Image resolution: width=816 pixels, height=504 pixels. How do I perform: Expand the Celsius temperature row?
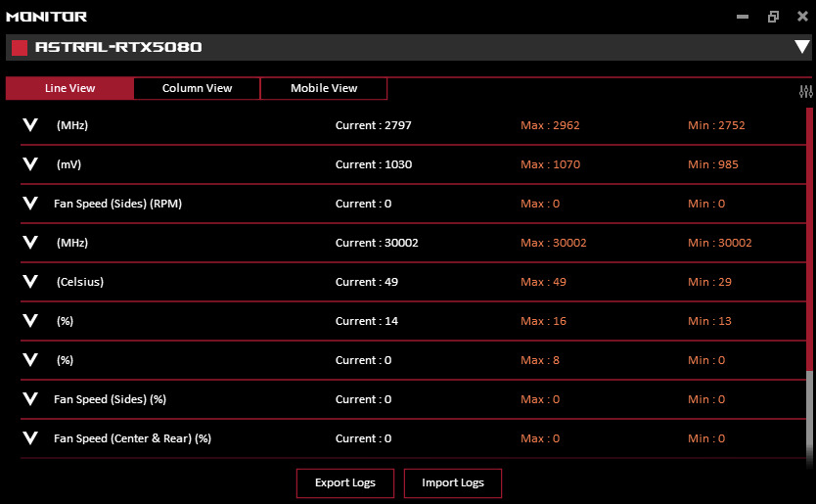30,282
